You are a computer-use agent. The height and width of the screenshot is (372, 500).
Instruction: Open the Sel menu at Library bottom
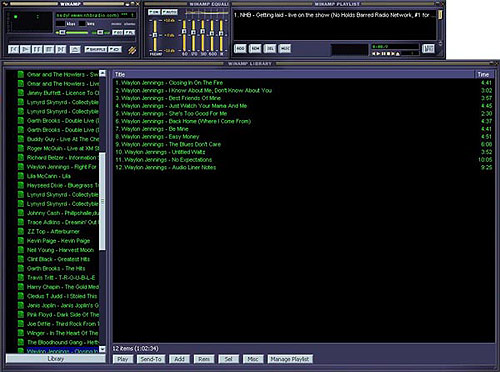point(228,359)
